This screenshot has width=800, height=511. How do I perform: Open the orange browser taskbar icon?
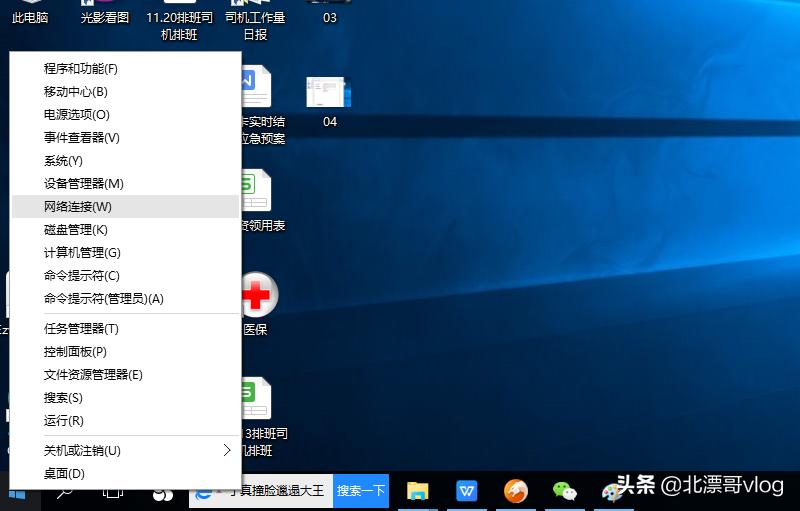(x=515, y=491)
